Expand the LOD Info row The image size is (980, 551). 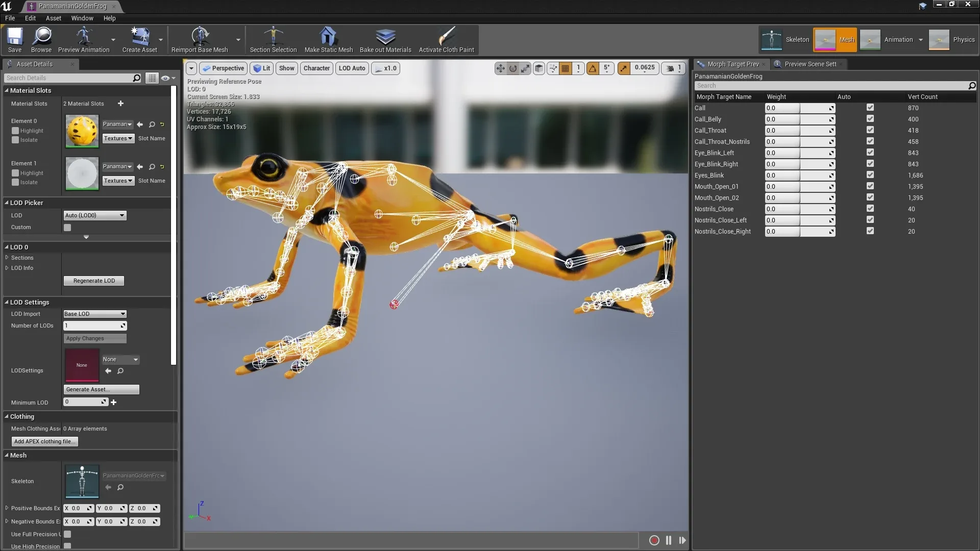pyautogui.click(x=7, y=268)
